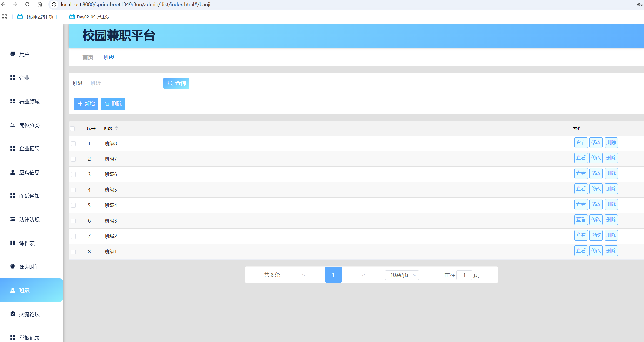Click the 课表时间 lightbulb icon in sidebar
The image size is (644, 342).
coord(12,267)
